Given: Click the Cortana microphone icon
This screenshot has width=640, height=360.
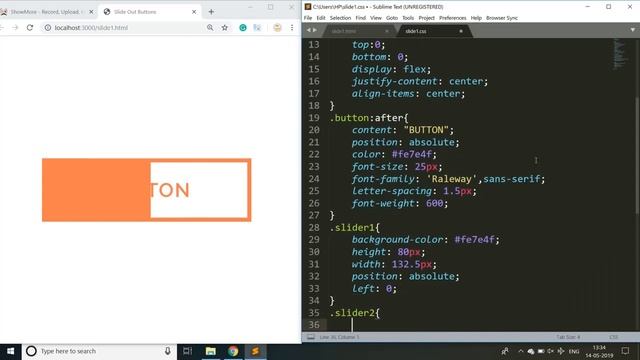Looking at the screenshot, I should pos(167,351).
